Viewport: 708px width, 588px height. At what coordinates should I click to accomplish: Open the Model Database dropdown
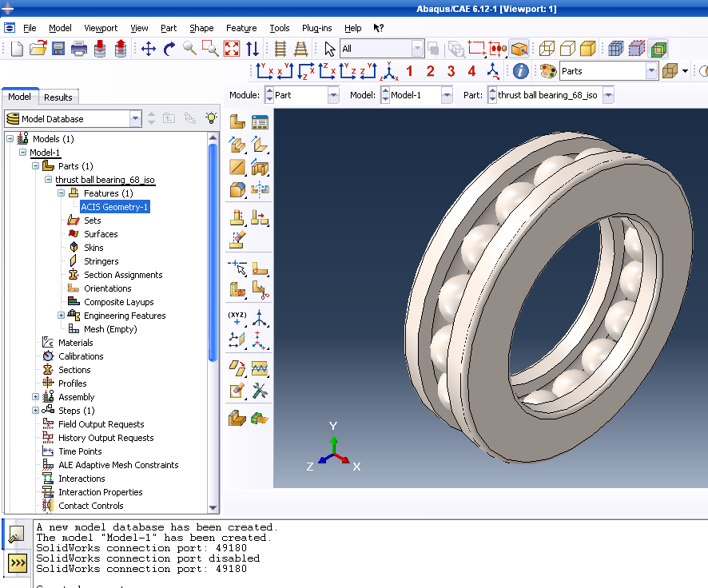coord(135,119)
